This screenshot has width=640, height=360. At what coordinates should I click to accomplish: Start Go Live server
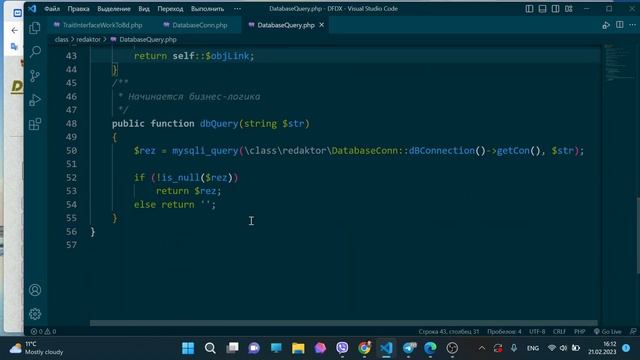click(x=607, y=331)
